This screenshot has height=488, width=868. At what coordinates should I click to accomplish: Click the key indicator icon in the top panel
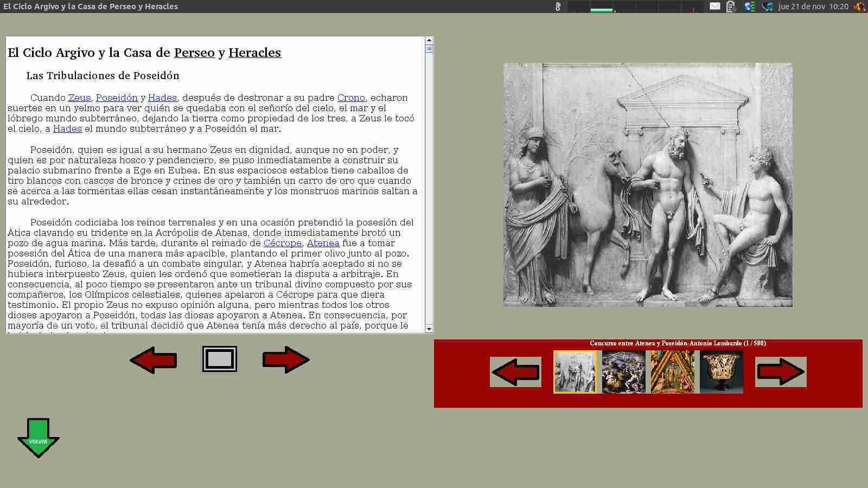[x=558, y=7]
